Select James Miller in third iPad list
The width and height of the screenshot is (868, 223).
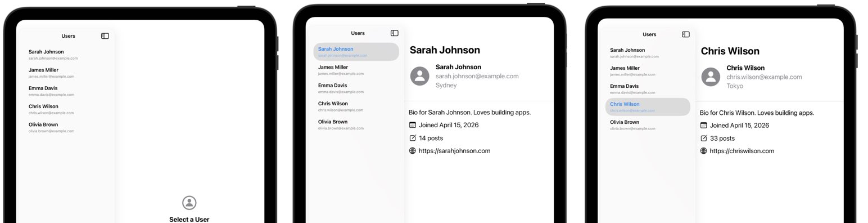[648, 71]
